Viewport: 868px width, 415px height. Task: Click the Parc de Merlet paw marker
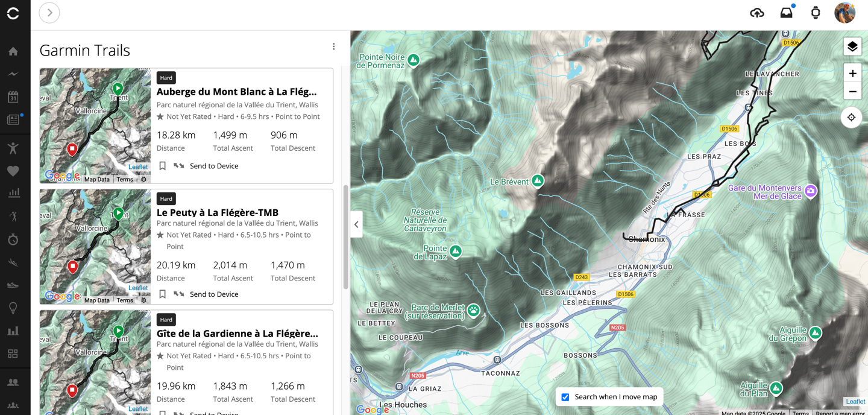pos(474,311)
